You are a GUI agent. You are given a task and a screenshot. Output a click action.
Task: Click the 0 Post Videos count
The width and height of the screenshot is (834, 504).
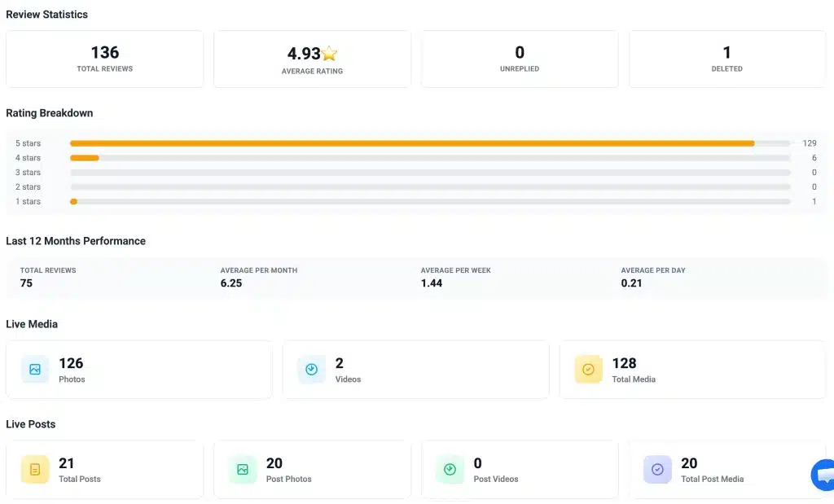pos(477,463)
